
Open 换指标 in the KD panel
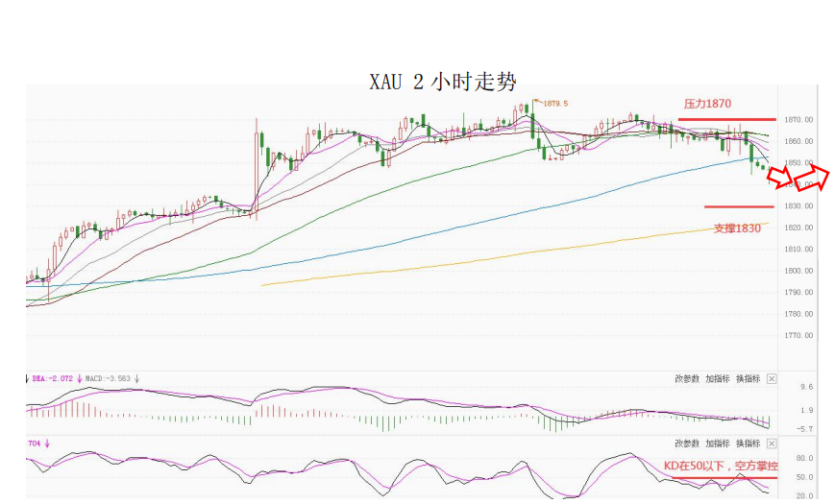click(x=748, y=444)
